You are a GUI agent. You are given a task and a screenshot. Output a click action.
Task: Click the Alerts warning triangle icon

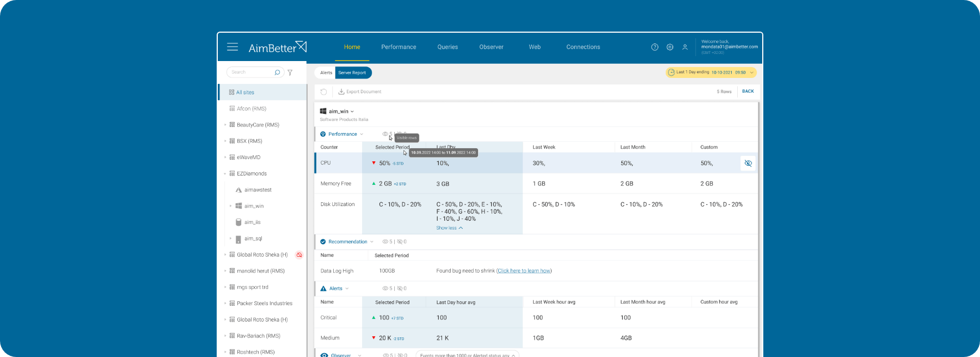coord(323,288)
